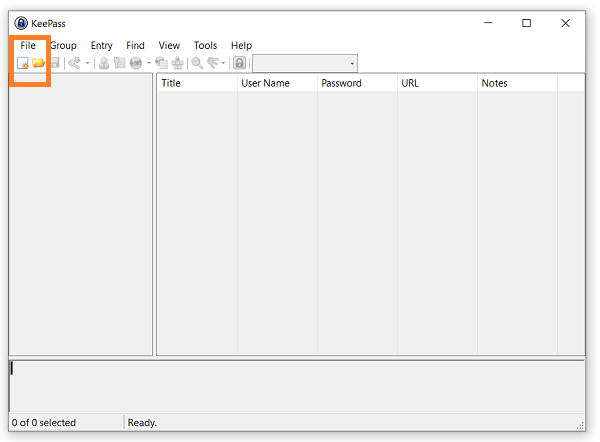Click the Lock Workspace padlock icon
The width and height of the screenshot is (600, 442).
(240, 63)
